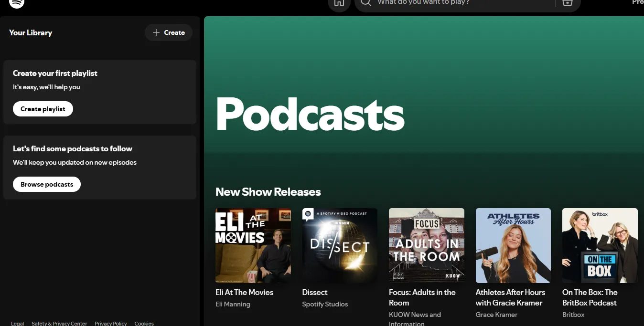Open the Cookies footer link

click(x=144, y=323)
